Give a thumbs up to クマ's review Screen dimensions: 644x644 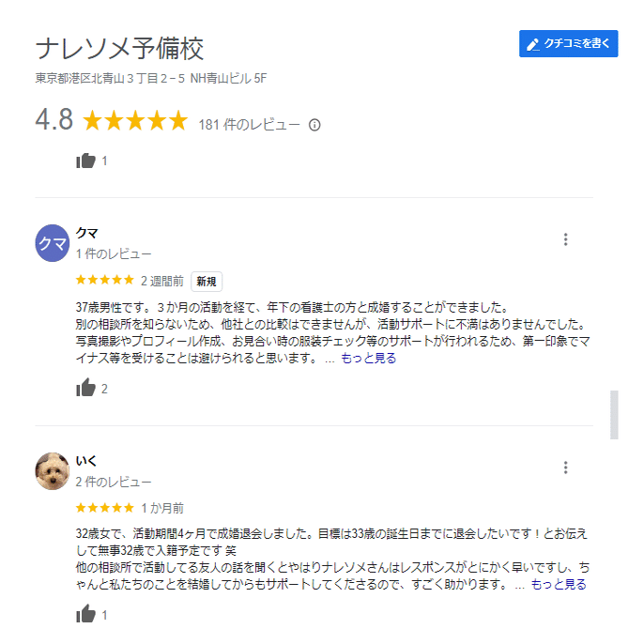pos(85,388)
